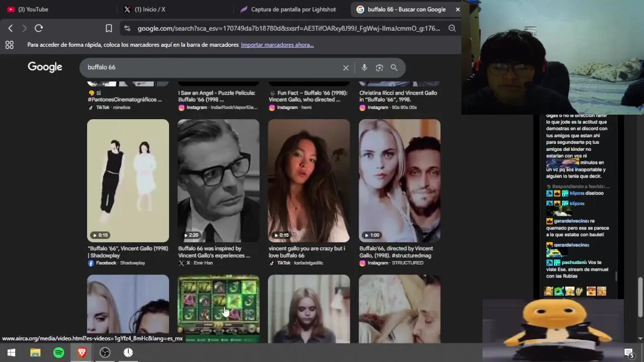This screenshot has width=644, height=362.
Task: Open the STRUCTURED Instagram video thumbnail
Action: click(399, 180)
